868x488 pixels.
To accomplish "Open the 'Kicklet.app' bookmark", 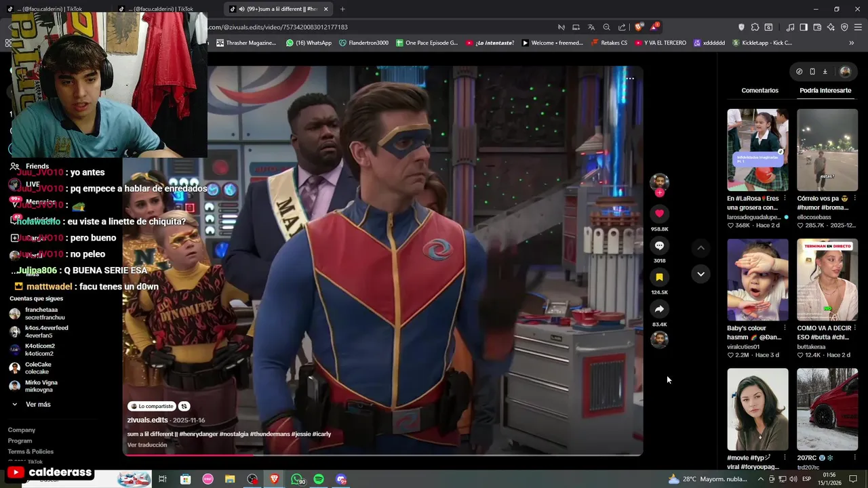I will (762, 43).
